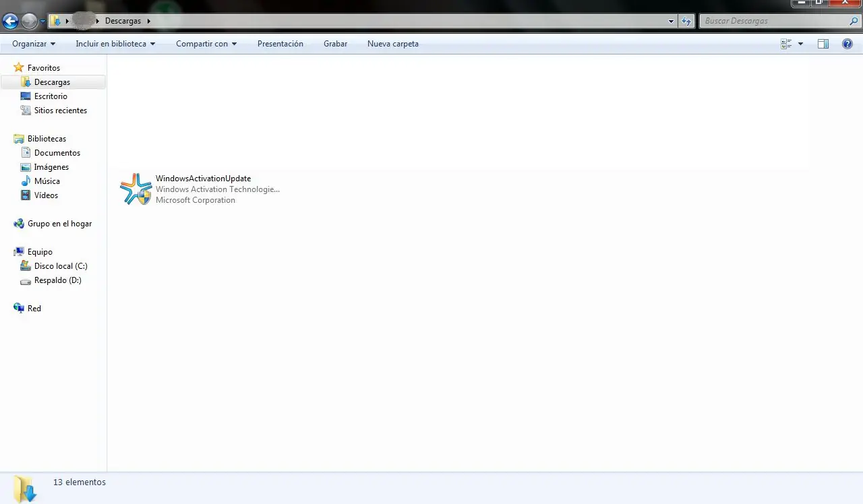This screenshot has height=504, width=863.
Task: Click the change view icon
Action: pos(786,44)
